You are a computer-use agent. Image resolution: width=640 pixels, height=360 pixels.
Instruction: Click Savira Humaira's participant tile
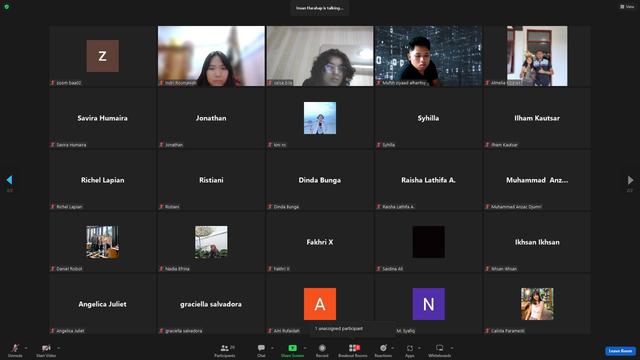pos(103,118)
